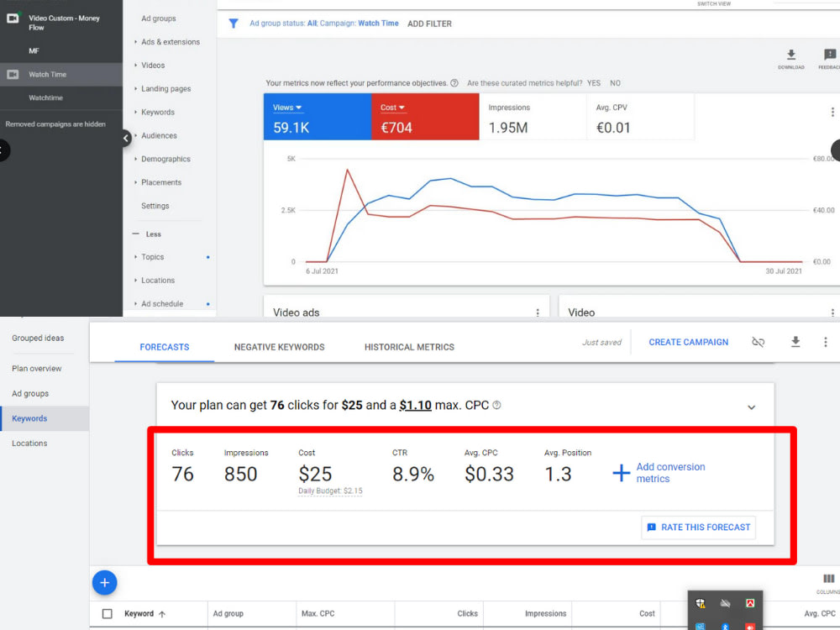
Task: Expand the forecast plan summary chevron
Action: [751, 407]
